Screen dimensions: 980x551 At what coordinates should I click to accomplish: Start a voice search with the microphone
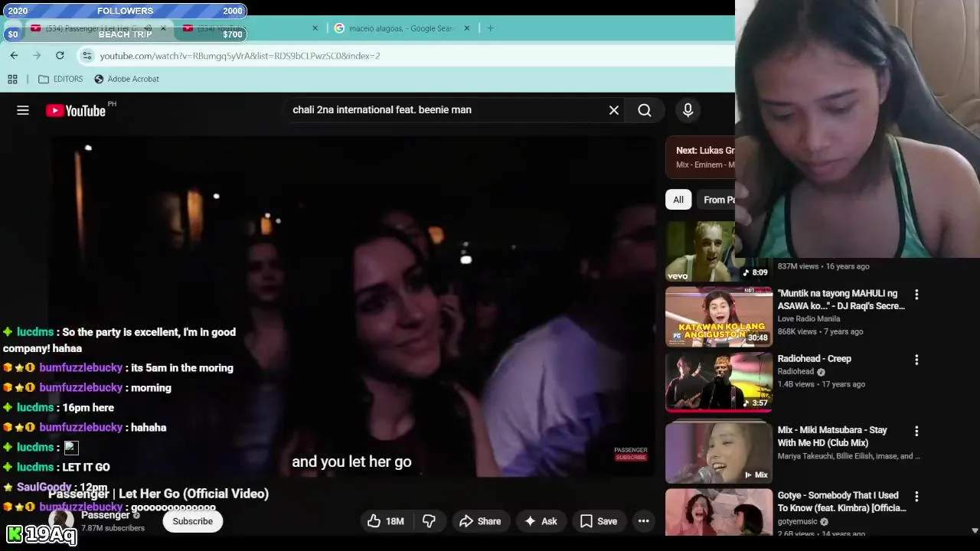click(688, 110)
